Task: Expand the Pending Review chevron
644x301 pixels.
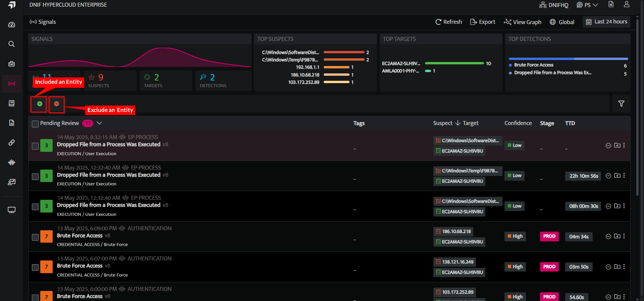Action: click(x=99, y=123)
